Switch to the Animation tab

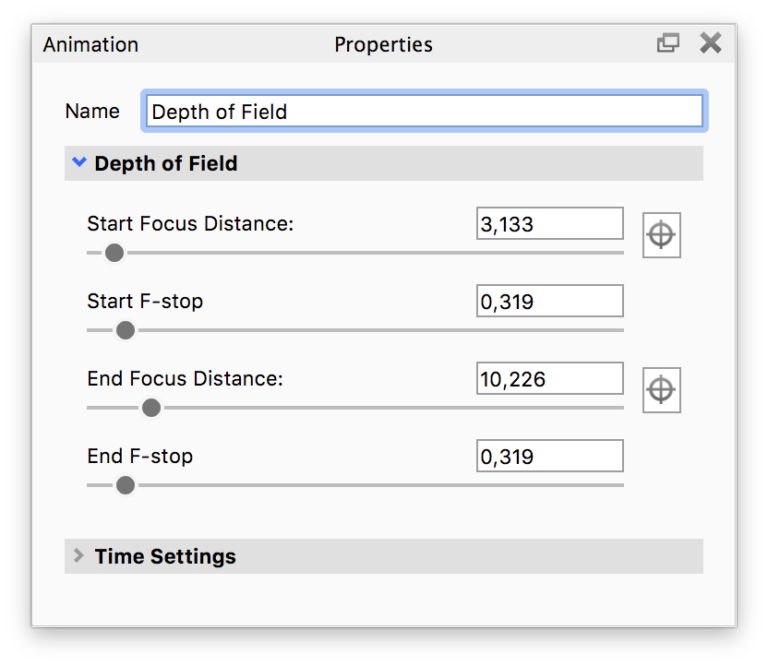pos(91,45)
